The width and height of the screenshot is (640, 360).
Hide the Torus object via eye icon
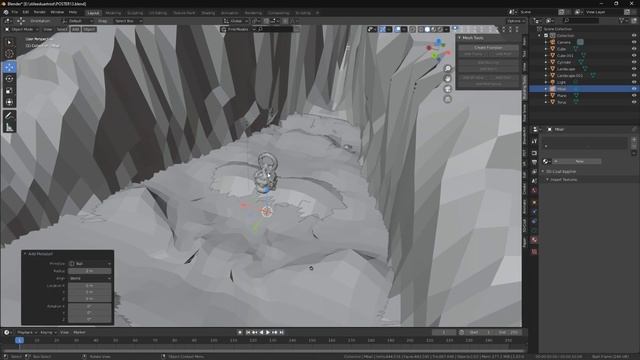[634, 102]
